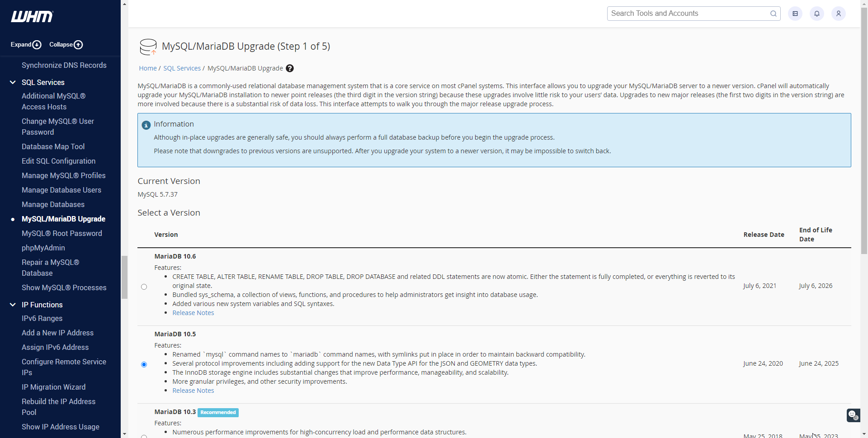868x438 pixels.
Task: Open Show MySQL Processes
Action: pyautogui.click(x=64, y=287)
